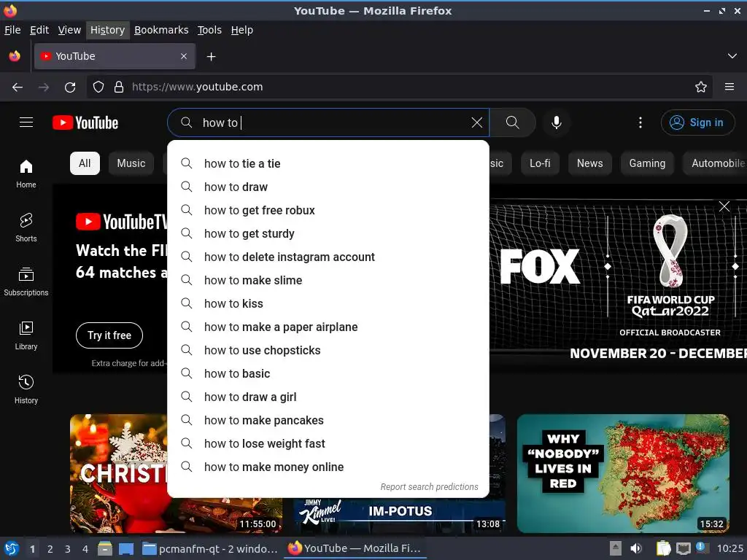Open the YouTube guide hamburger menu
This screenshot has width=747, height=560.
(26, 122)
